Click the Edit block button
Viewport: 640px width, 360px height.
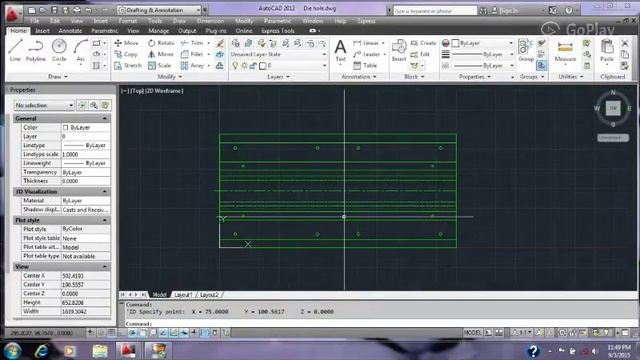[x=421, y=54]
